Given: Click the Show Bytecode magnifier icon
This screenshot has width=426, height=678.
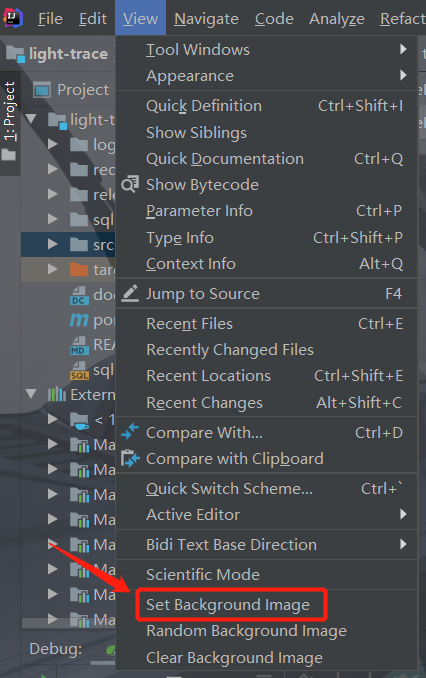Looking at the screenshot, I should (130, 184).
